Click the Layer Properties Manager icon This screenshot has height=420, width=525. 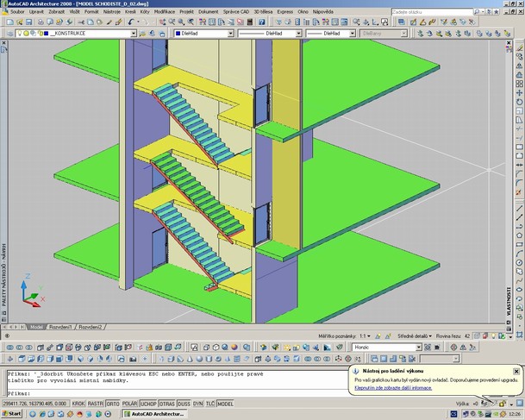[9, 34]
